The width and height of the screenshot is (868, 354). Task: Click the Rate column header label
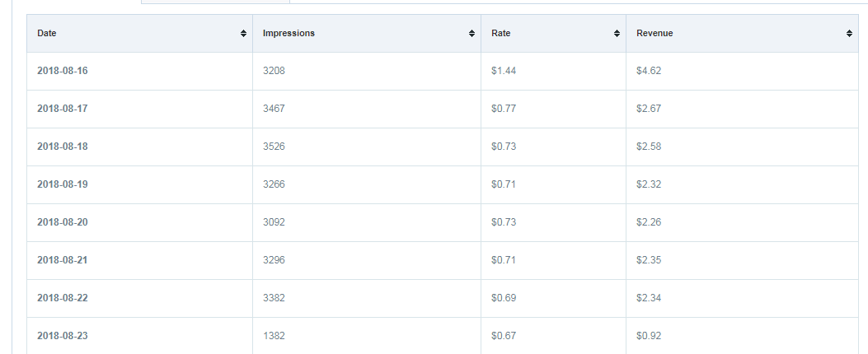coord(501,34)
